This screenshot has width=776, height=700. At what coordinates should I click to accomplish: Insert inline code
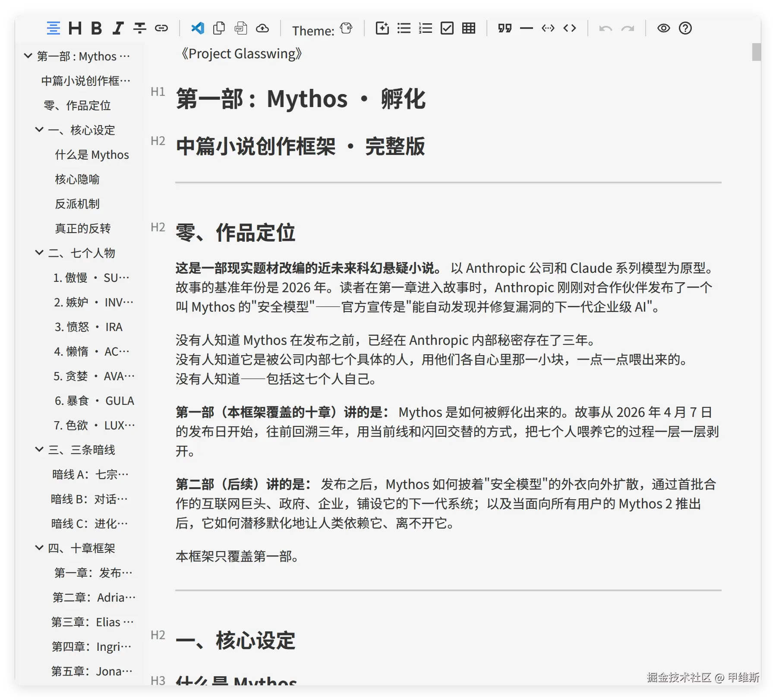pyautogui.click(x=570, y=28)
